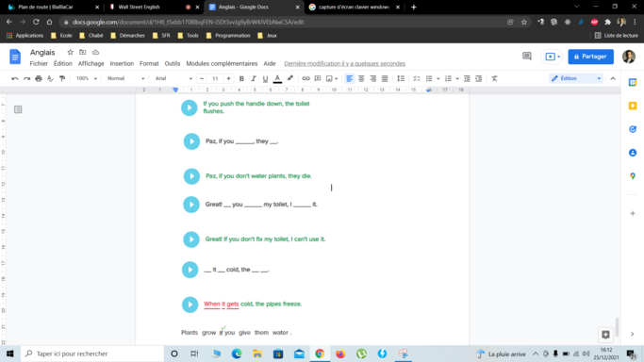Increase the indent
Viewport: 644px width, 362px height.
pos(478,78)
